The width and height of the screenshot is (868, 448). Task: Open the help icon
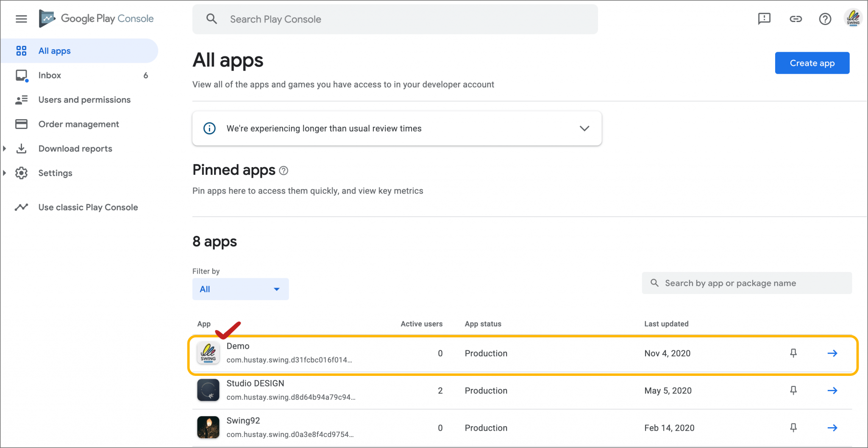825,19
